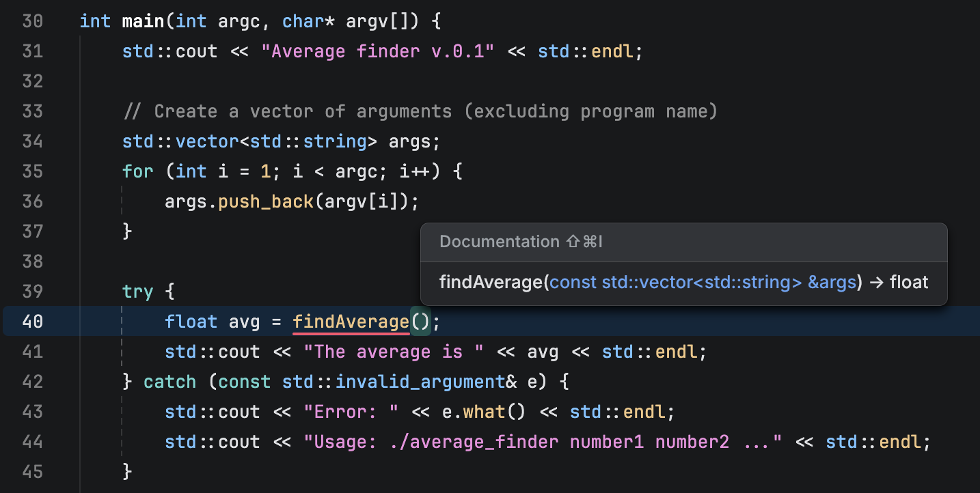The image size is (980, 493).
Task: Click line number 40 in the gutter
Action: coord(32,321)
